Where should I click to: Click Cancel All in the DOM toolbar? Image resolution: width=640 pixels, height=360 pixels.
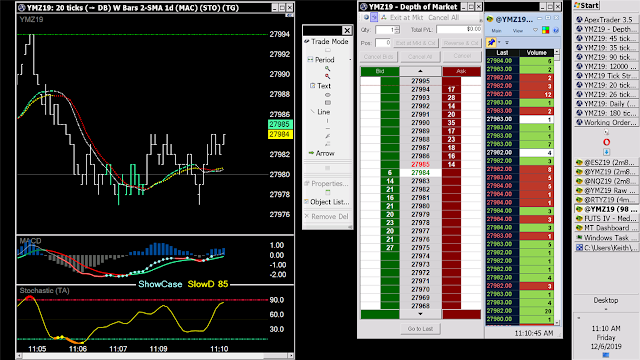[443, 18]
